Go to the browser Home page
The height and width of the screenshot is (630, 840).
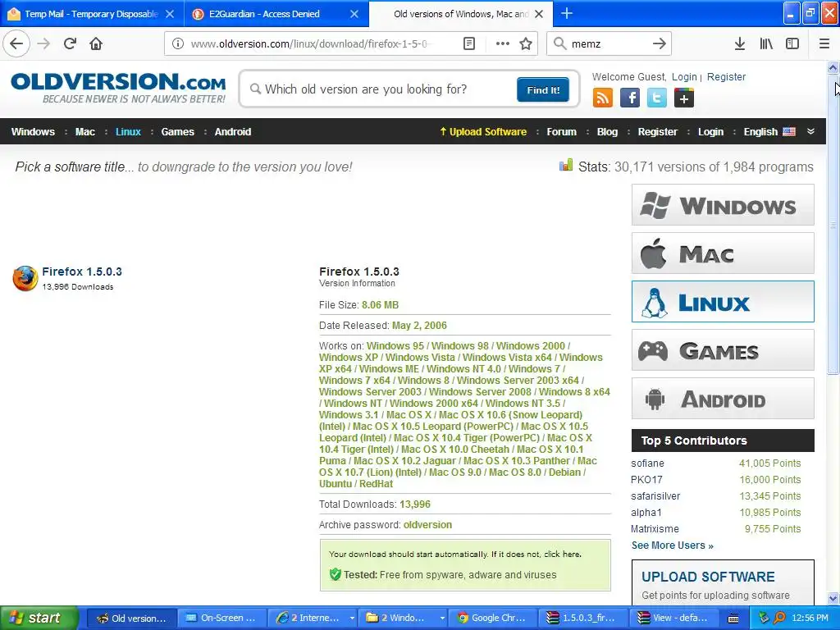[x=96, y=43]
